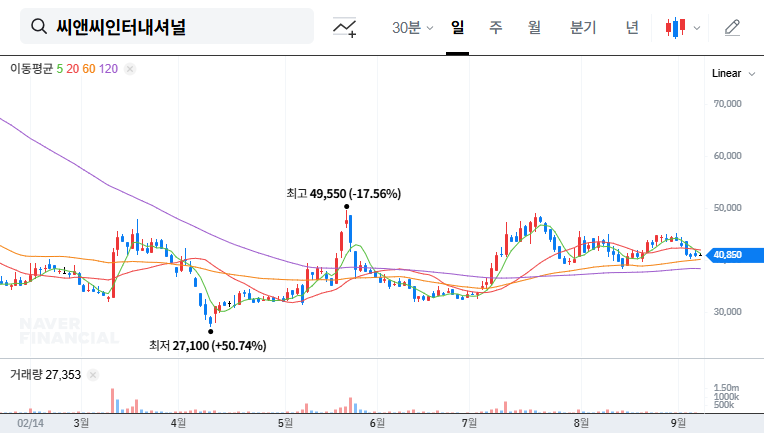Screen dimensions: 764x433
Task: Click the 최저 27,100 low annotation
Action: [208, 346]
